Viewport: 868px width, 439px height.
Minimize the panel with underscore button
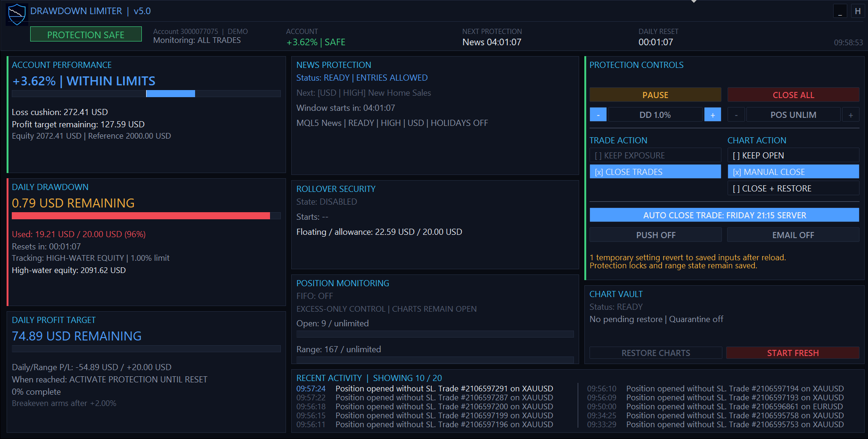840,11
